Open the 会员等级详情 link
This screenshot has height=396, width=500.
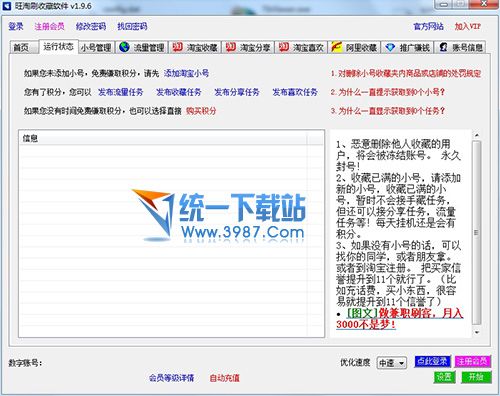pyautogui.click(x=172, y=378)
